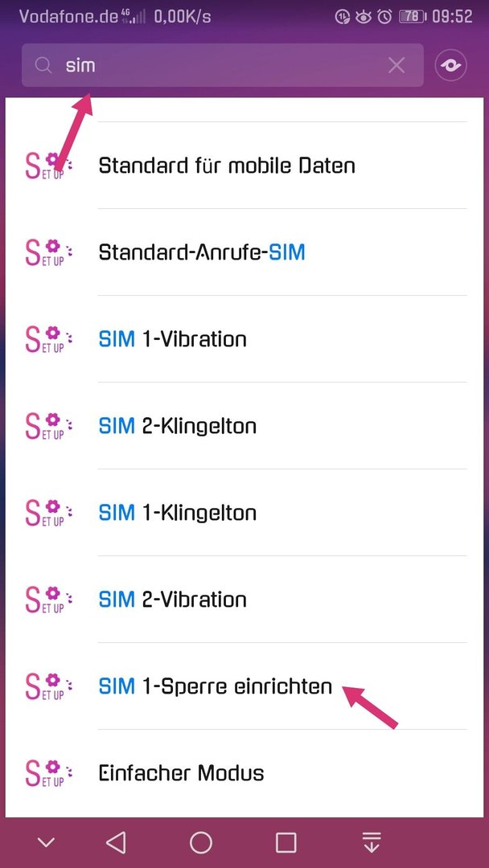489x868 pixels.
Task: Open 'Standard-Anrufe-SIM' setting
Action: [244, 252]
